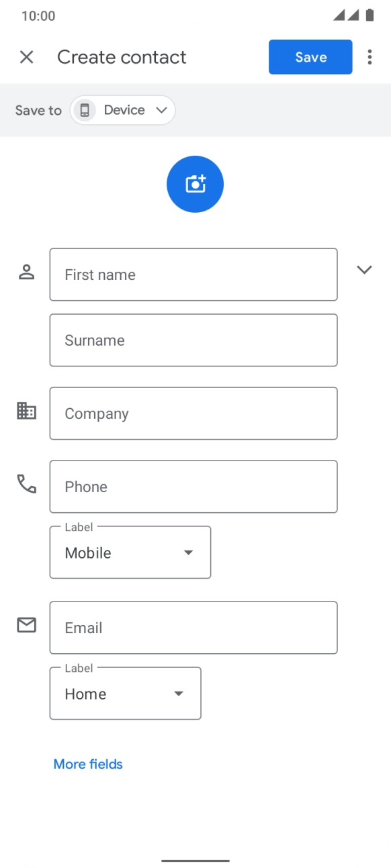Image resolution: width=391 pixels, height=868 pixels.
Task: Open the overflow three-dot menu
Action: click(370, 57)
